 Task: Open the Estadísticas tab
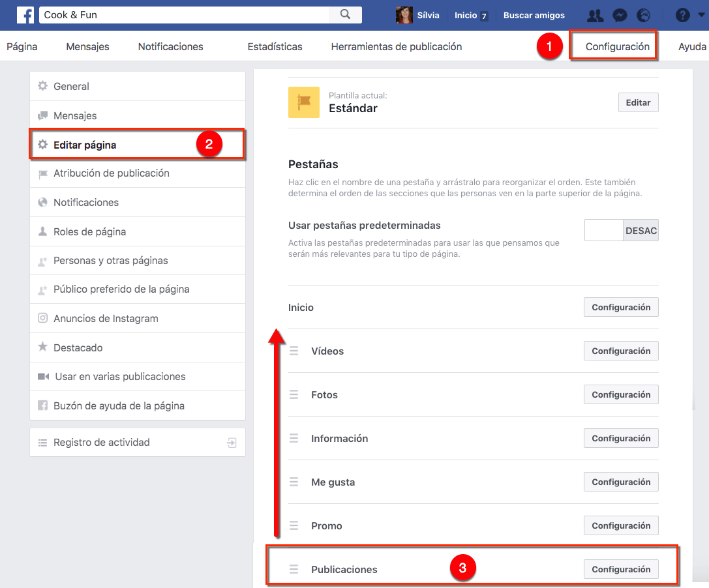tap(274, 46)
